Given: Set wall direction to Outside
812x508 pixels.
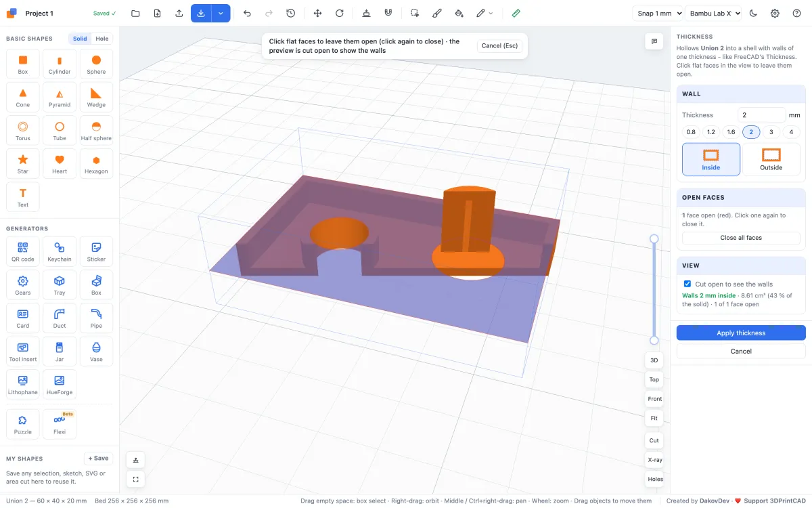Looking at the screenshot, I should tap(771, 159).
